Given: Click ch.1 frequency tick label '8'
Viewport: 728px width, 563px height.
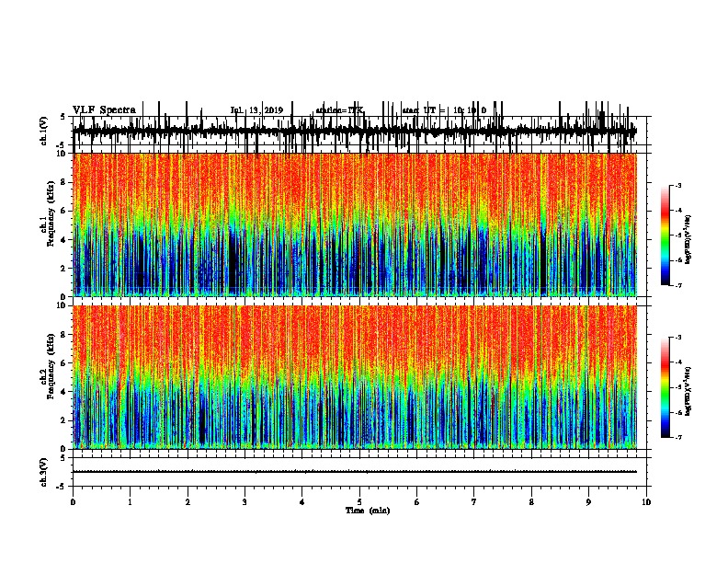Looking at the screenshot, I should [x=64, y=182].
